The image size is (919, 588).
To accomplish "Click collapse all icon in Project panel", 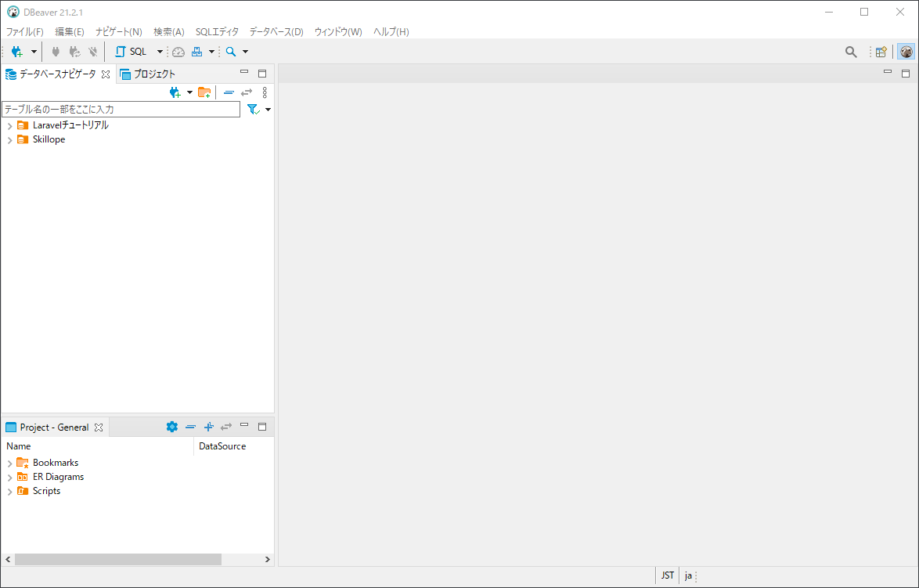I will coord(190,427).
